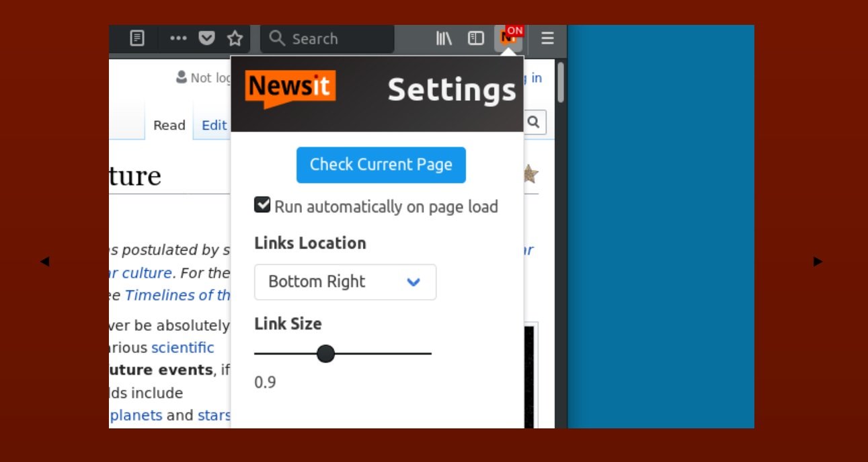The image size is (868, 462).
Task: Click the page vertical scrollbar thumb
Action: [x=561, y=83]
